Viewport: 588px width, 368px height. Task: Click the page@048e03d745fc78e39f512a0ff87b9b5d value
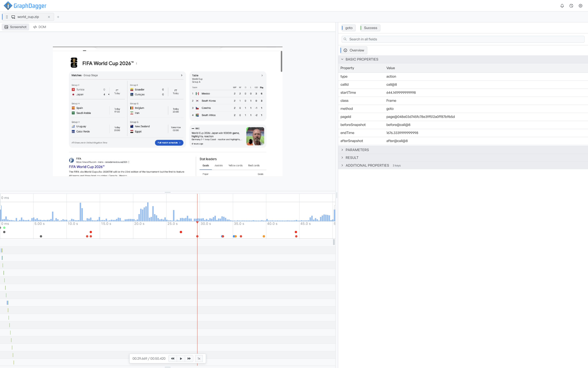pyautogui.click(x=420, y=117)
